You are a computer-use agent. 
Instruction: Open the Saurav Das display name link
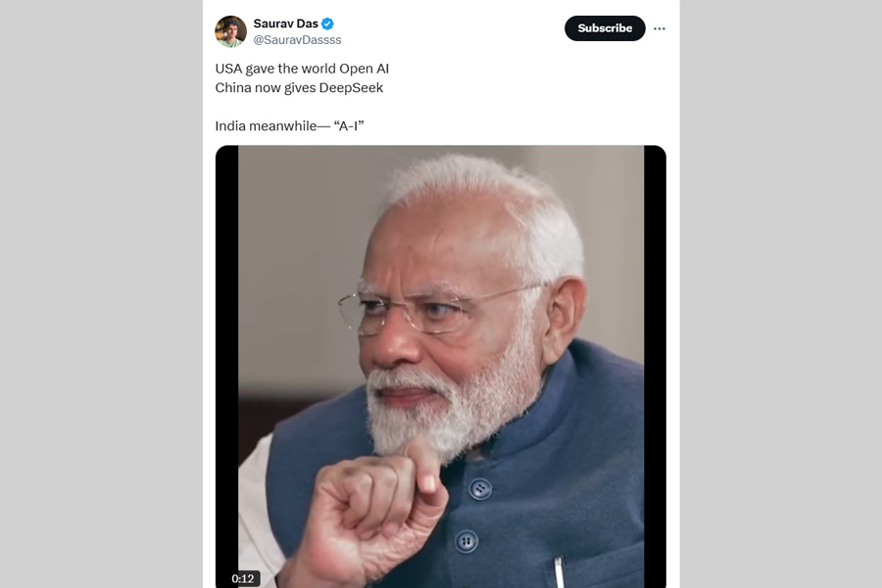tap(285, 24)
